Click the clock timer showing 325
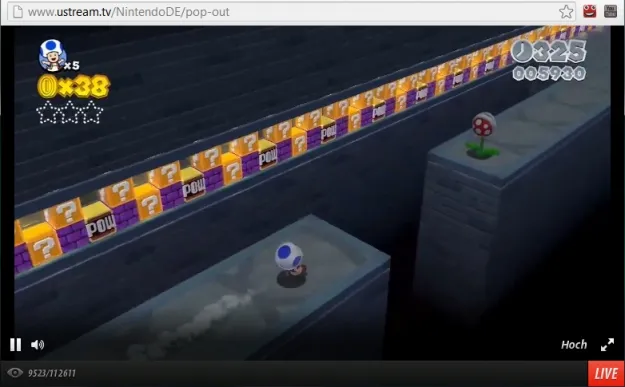Viewport: 625px width, 387px height. click(548, 52)
